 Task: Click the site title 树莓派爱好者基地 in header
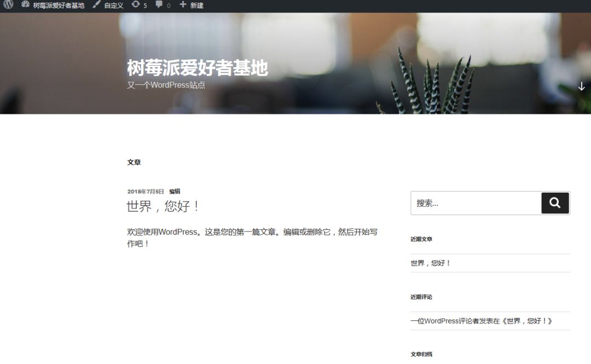[x=198, y=68]
